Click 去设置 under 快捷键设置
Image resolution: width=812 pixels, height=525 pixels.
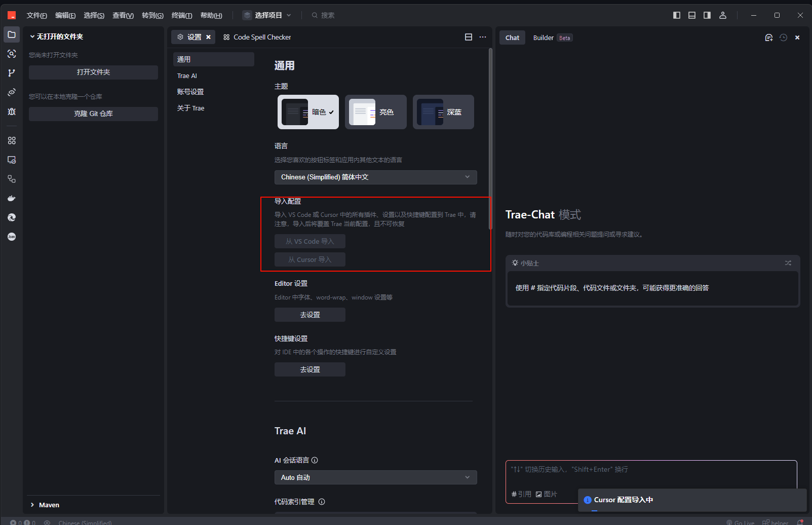310,369
